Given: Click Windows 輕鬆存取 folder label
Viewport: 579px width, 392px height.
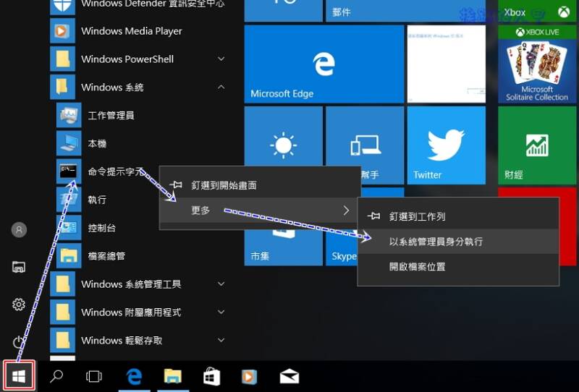Looking at the screenshot, I should [x=122, y=341].
